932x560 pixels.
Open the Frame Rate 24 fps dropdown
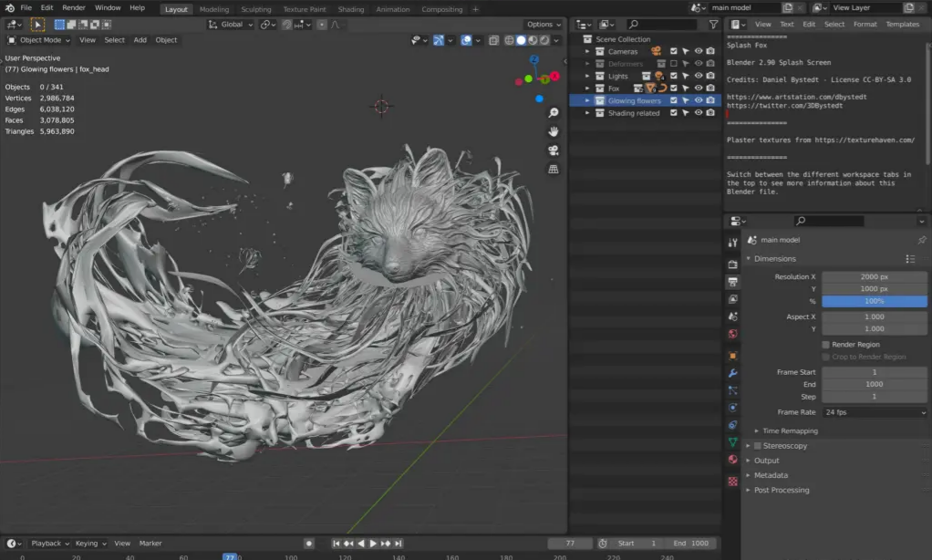point(875,412)
